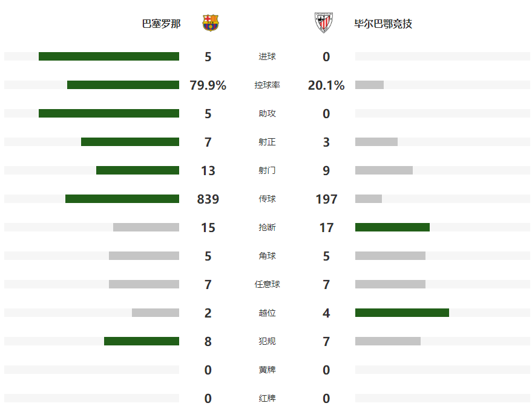Click Barcelona's 13 shots value
Image resolution: width=532 pixels, height=406 pixels.
[x=208, y=170]
